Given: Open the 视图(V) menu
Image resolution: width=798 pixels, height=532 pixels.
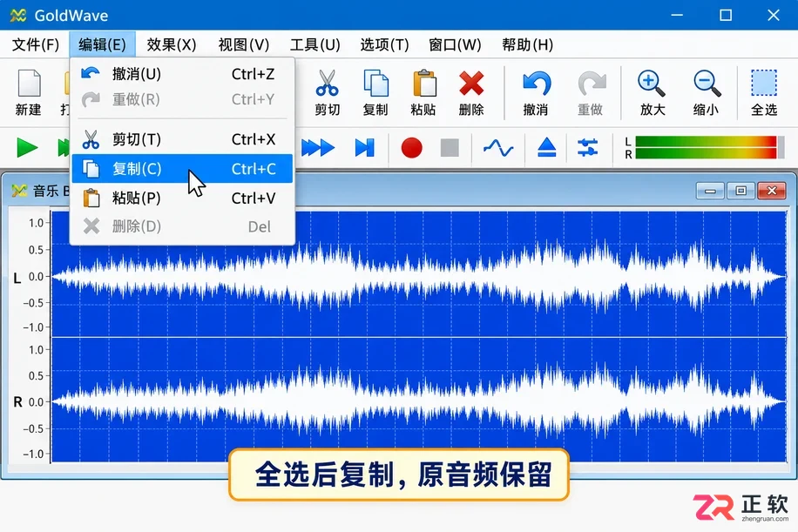Looking at the screenshot, I should click(x=243, y=44).
